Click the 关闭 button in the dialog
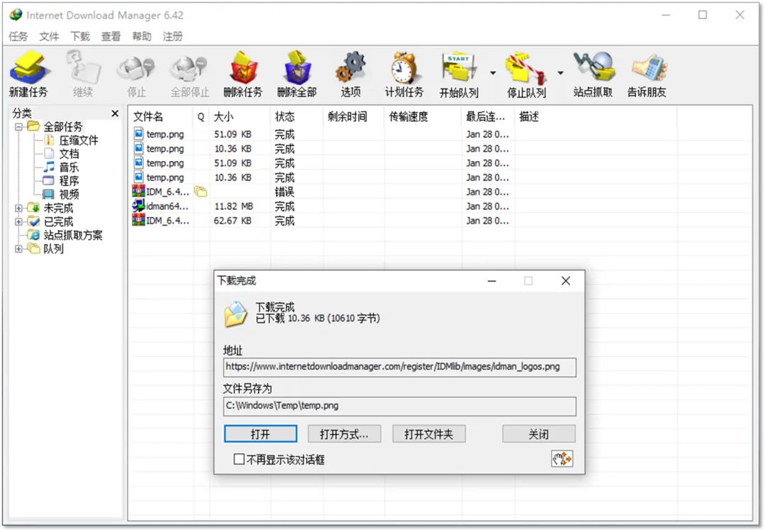This screenshot has width=766, height=532. coord(539,434)
